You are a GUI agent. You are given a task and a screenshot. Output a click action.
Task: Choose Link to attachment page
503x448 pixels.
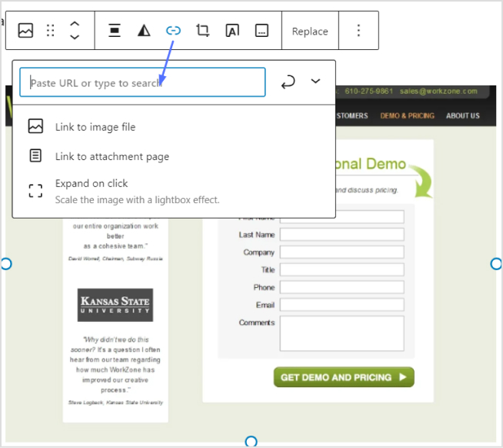tap(174, 156)
